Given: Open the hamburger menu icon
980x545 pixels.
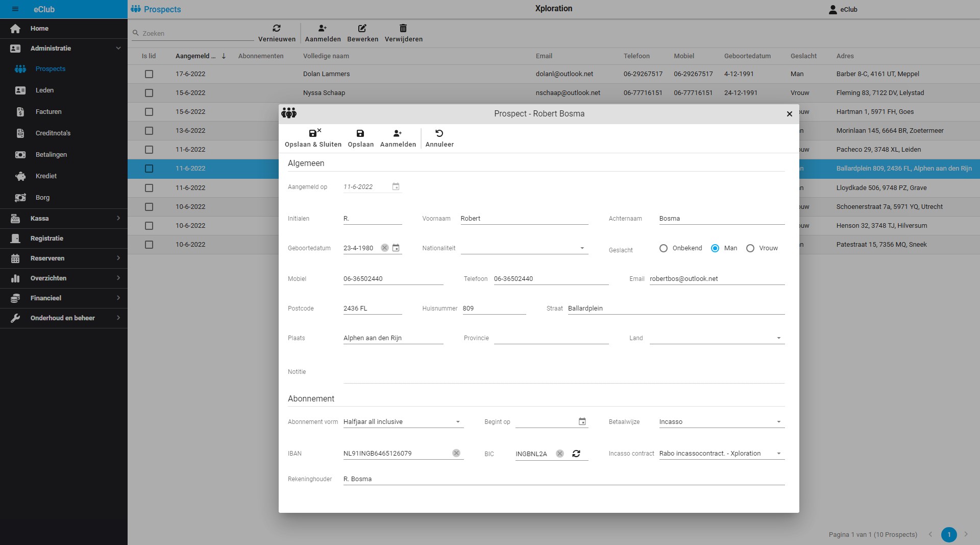Looking at the screenshot, I should [15, 9].
